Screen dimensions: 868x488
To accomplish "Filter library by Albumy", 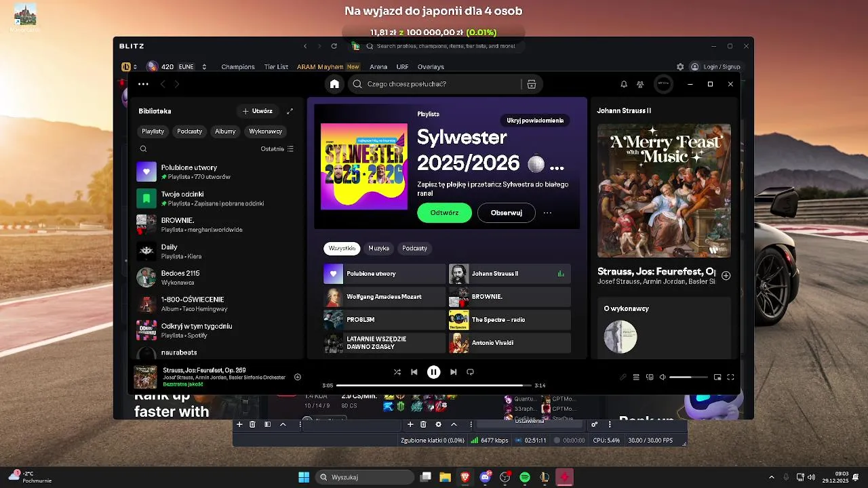I will click(226, 131).
